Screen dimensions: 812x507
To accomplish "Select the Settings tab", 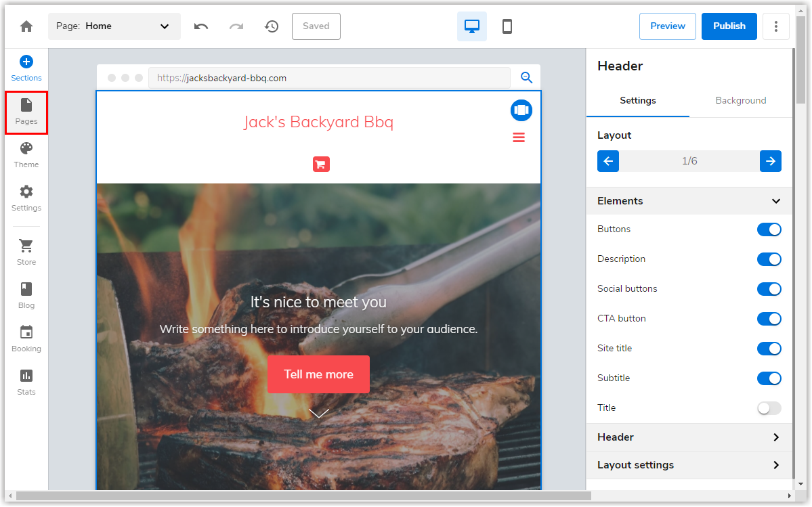I will tap(637, 101).
